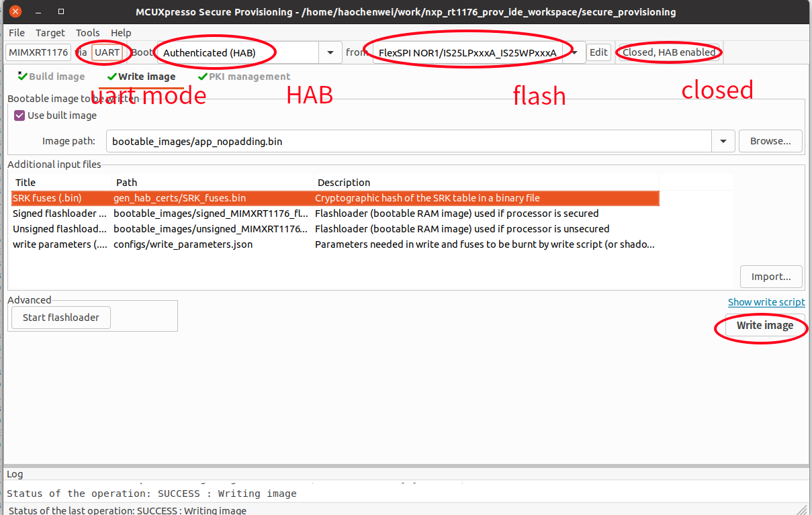812x515 pixels.
Task: Click the Path column header
Action: pos(212,183)
